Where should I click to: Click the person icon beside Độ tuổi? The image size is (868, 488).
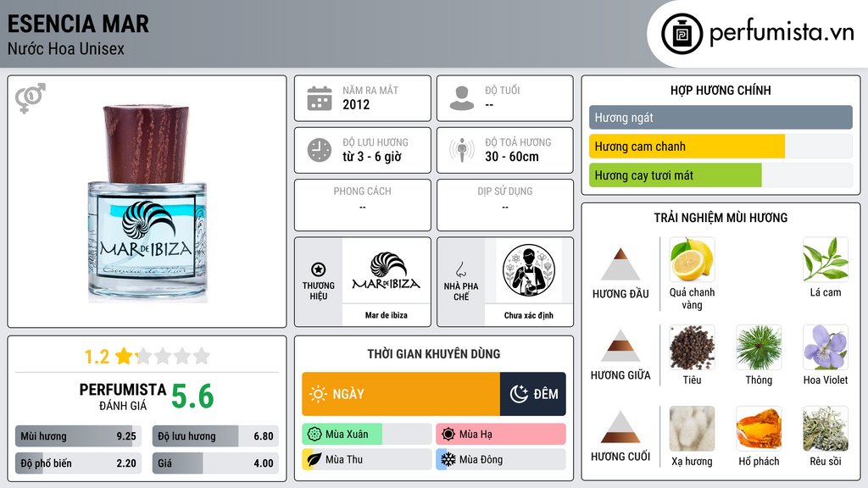(462, 98)
